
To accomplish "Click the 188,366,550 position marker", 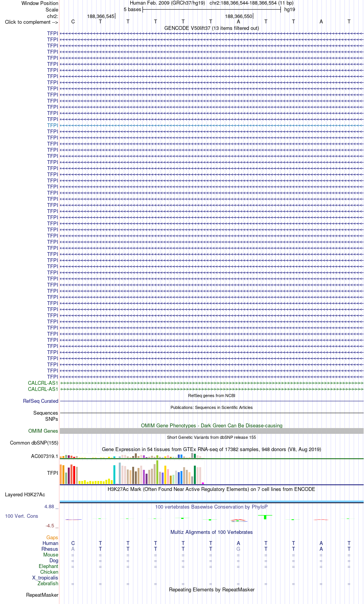I will [x=238, y=16].
